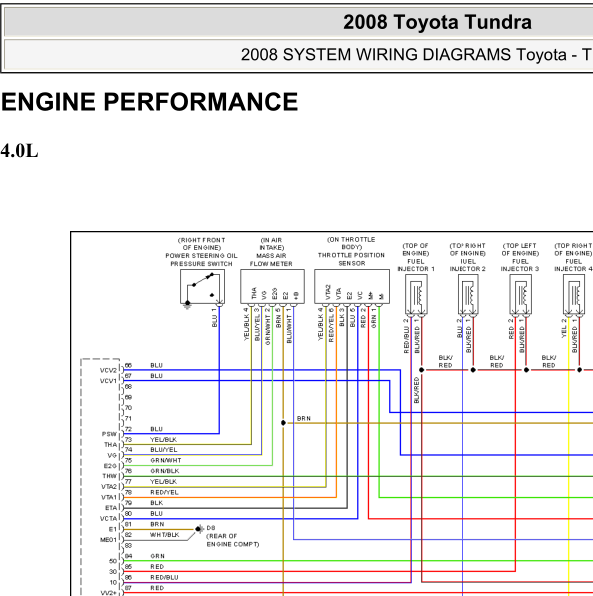Click pin 66 BLU wire label
This screenshot has width=593, height=596.
click(156, 365)
